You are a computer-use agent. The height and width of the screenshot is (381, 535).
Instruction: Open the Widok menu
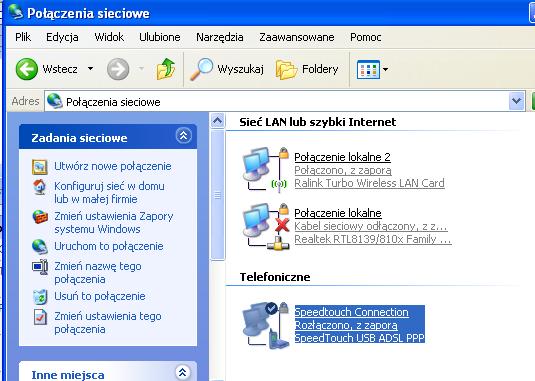point(109,37)
